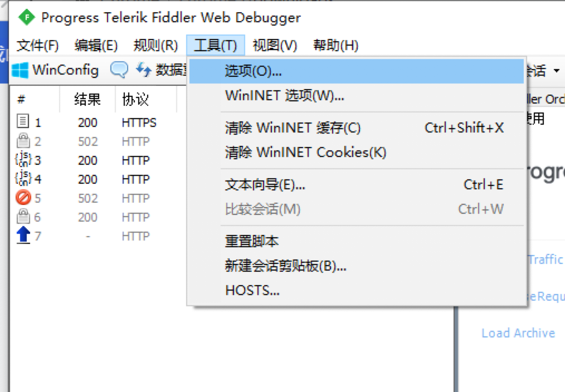The width and height of the screenshot is (565, 392).
Task: Choose HOSTS... menu entry
Action: [357, 290]
